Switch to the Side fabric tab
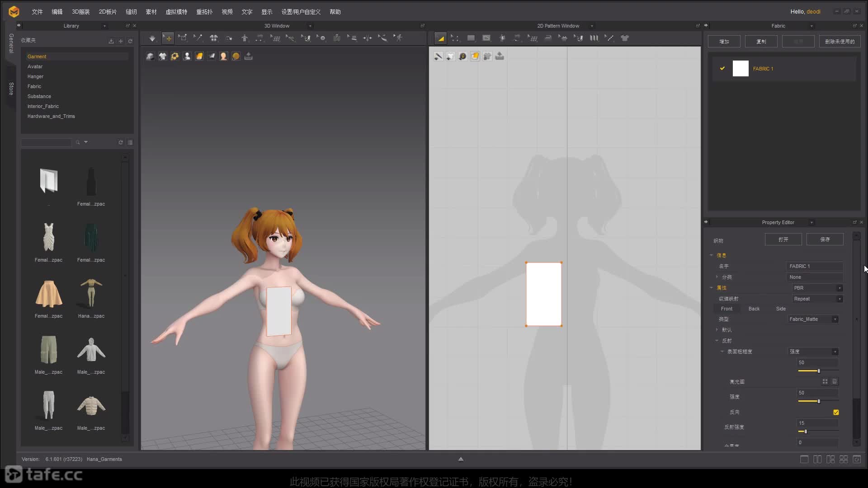 pos(781,309)
